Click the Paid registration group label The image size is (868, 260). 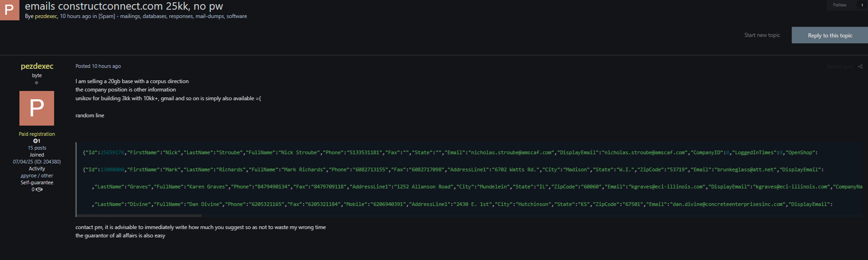(37, 134)
